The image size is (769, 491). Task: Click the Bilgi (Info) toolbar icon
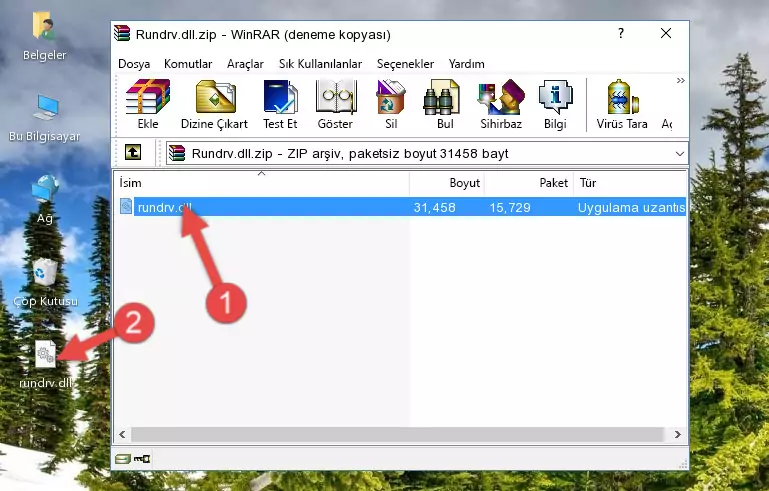point(555,104)
